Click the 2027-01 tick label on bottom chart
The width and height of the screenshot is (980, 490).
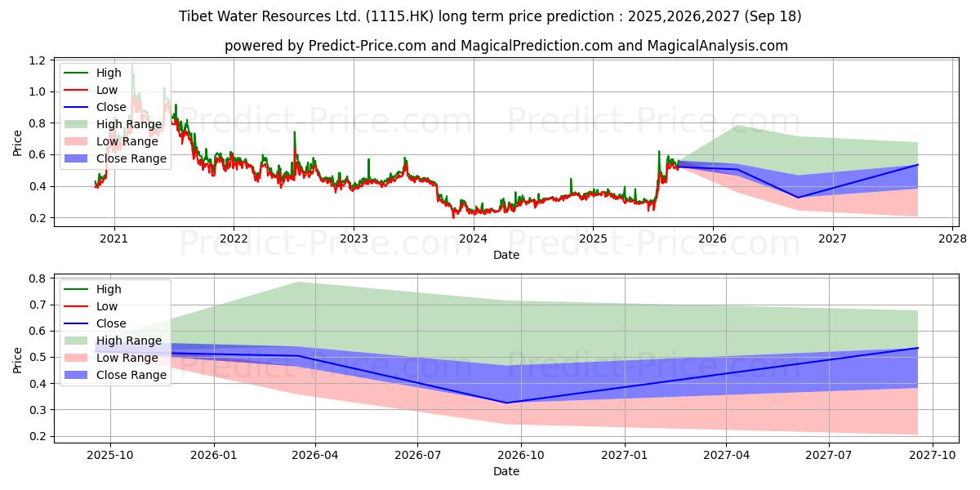tap(626, 455)
